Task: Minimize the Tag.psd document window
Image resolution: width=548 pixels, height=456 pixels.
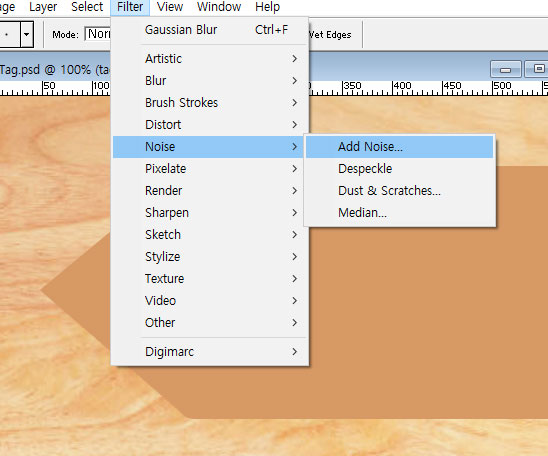Action: click(x=505, y=69)
